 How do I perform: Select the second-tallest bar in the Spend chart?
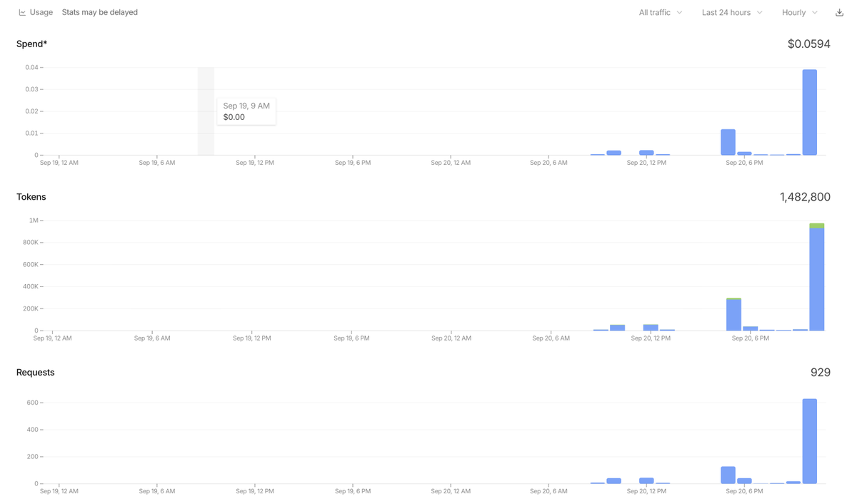(x=728, y=142)
